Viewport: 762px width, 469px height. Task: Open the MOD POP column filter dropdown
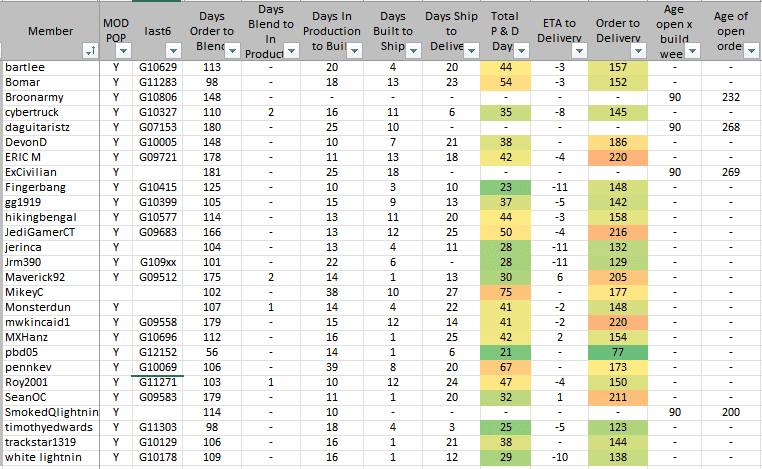point(123,52)
